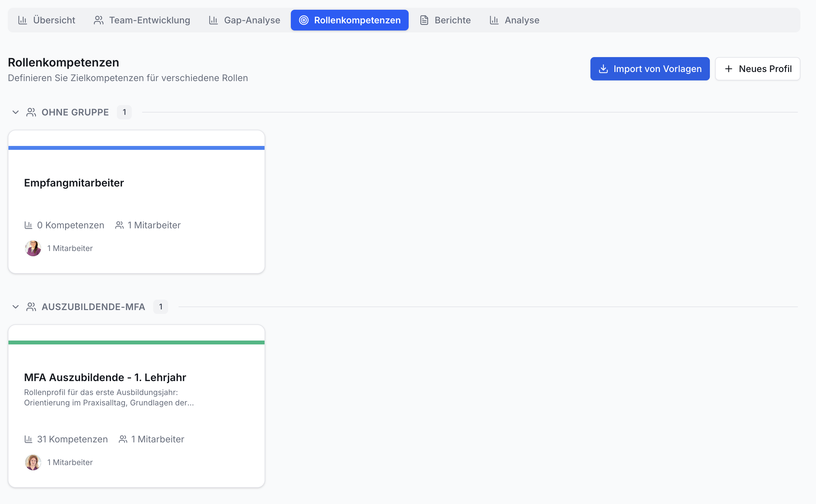Click the Empfangmitarbeiter employee avatar
This screenshot has height=504, width=816.
pyautogui.click(x=33, y=248)
